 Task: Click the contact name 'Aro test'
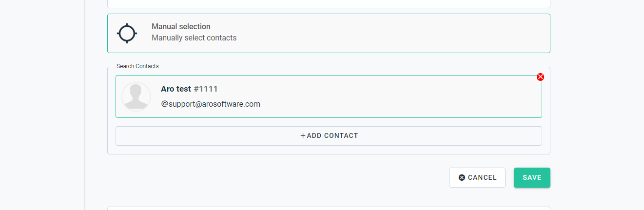pyautogui.click(x=176, y=89)
